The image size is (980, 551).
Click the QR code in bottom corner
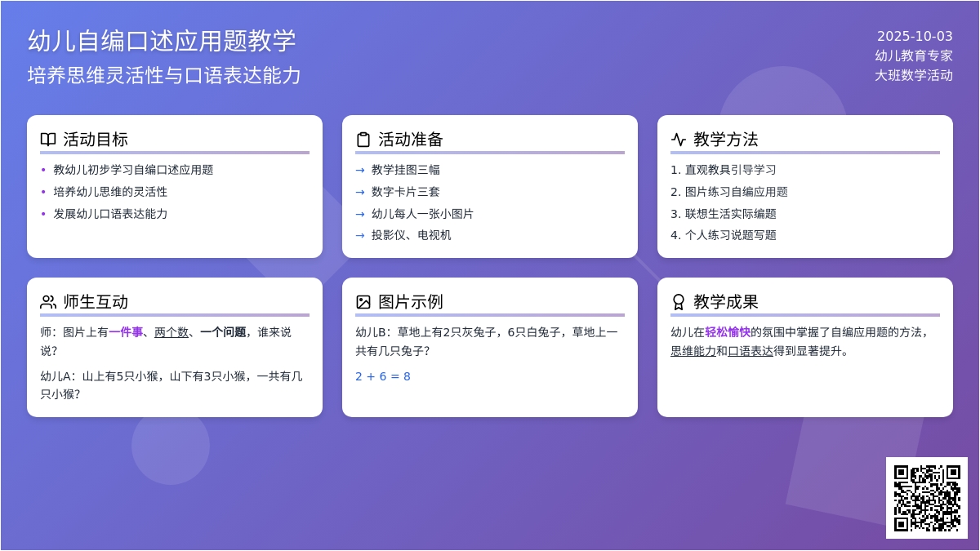pos(927,498)
